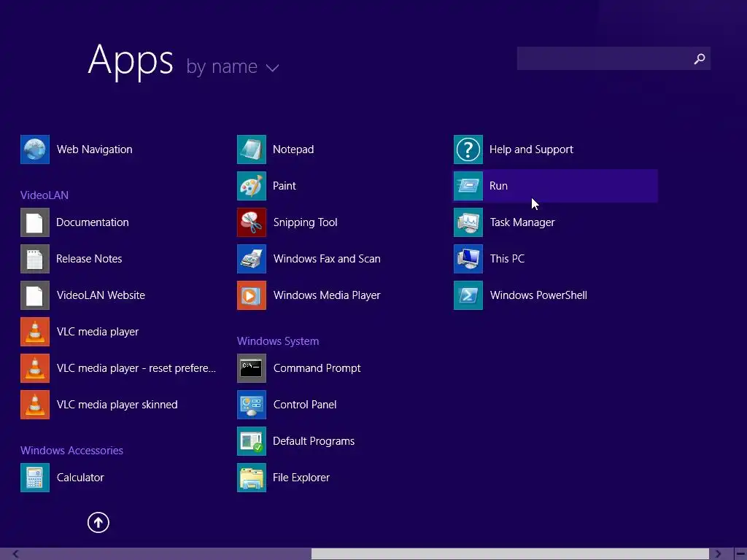The height and width of the screenshot is (560, 747).
Task: Open the Windows Fax and Scan icon
Action: [252, 259]
